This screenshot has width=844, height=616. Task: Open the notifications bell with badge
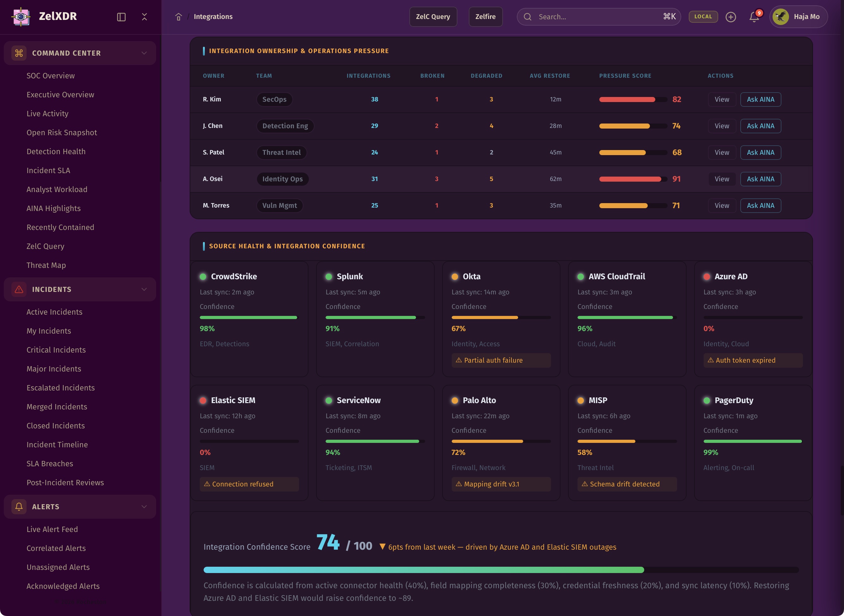[x=754, y=17]
